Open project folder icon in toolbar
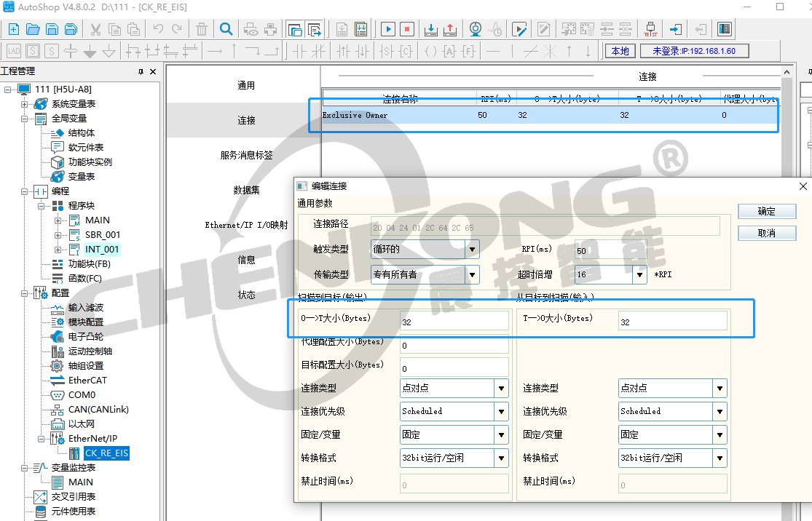 click(33, 29)
